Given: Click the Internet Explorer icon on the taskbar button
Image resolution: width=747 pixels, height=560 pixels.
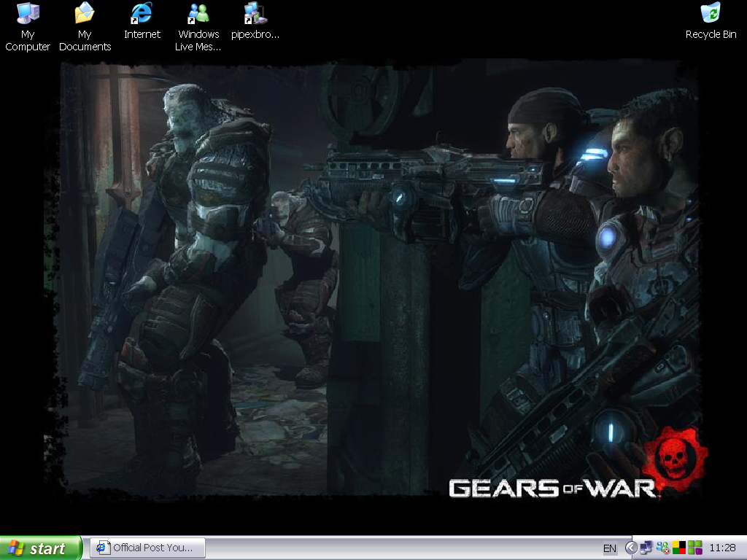Looking at the screenshot, I should point(101,548).
